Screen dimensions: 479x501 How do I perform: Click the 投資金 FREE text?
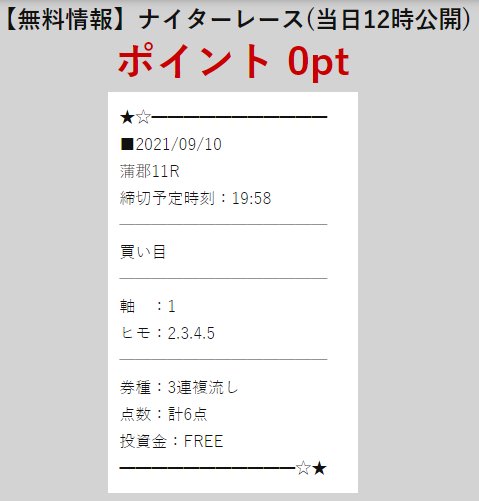click(x=171, y=441)
